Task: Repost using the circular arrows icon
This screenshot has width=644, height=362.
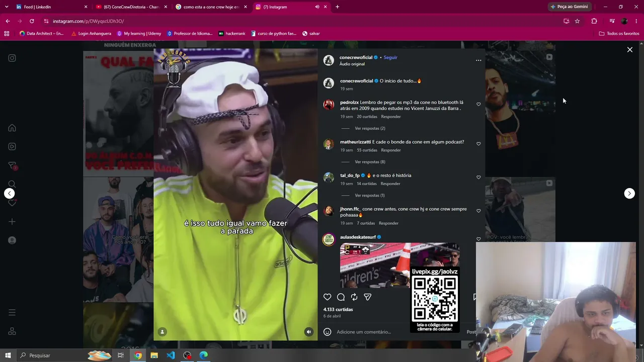Action: tap(354, 297)
